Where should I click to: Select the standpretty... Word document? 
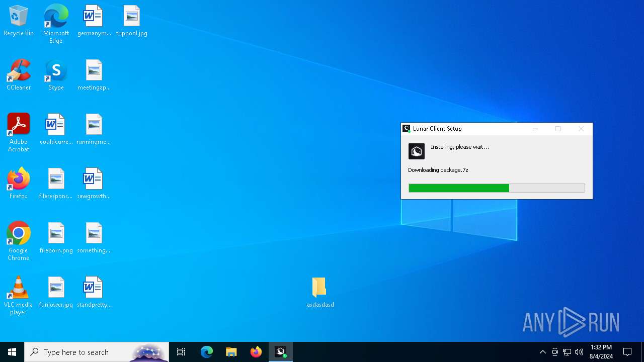pos(94,293)
